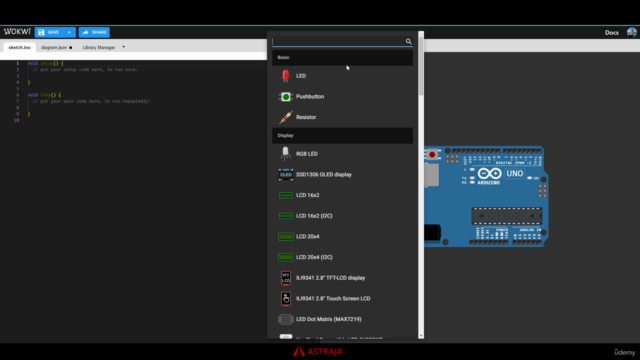The image size is (640, 360).
Task: Choose the LCD 20x4 (I2C) label
Action: click(x=314, y=257)
